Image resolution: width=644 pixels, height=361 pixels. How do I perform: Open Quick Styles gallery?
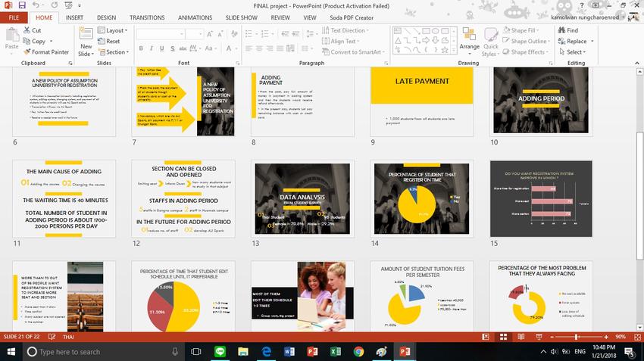490,42
